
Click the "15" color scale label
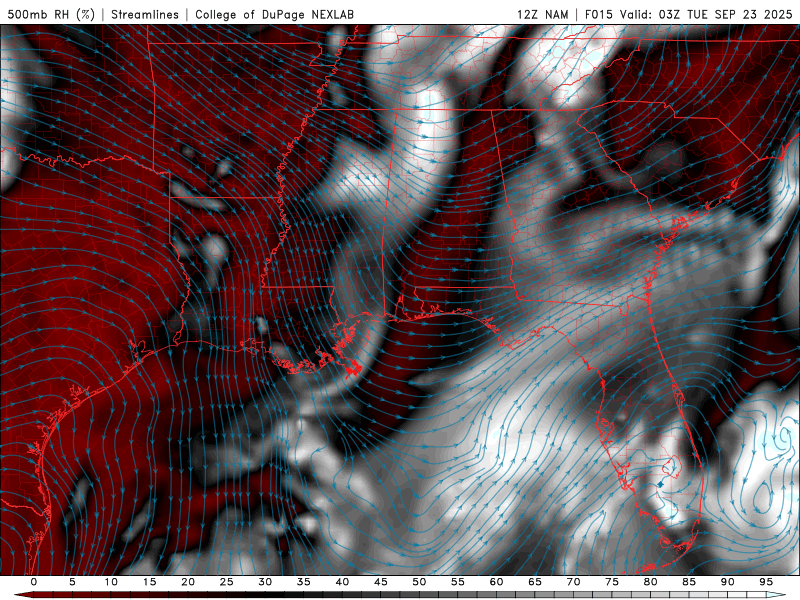click(x=149, y=582)
